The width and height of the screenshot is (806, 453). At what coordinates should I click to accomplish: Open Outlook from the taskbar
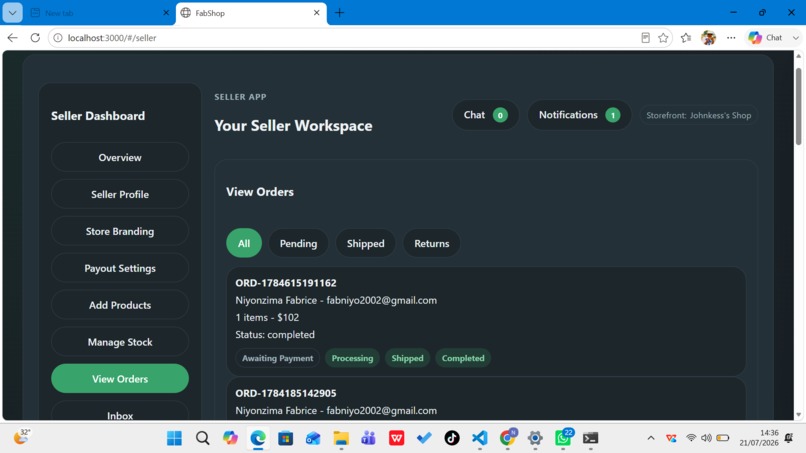pyautogui.click(x=313, y=438)
